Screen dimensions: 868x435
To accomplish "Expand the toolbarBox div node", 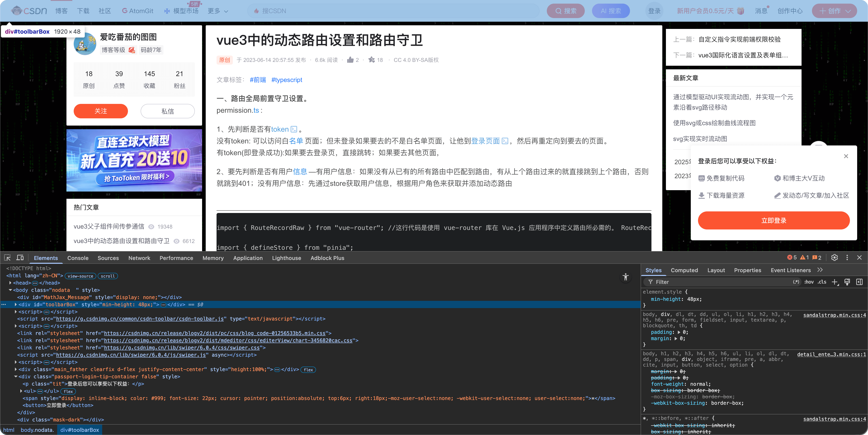I will click(x=16, y=304).
